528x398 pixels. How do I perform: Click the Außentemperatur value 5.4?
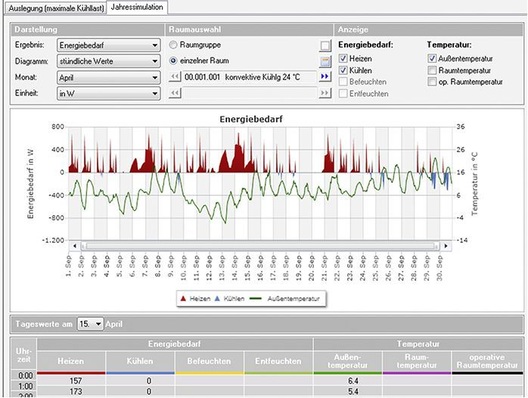point(353,392)
